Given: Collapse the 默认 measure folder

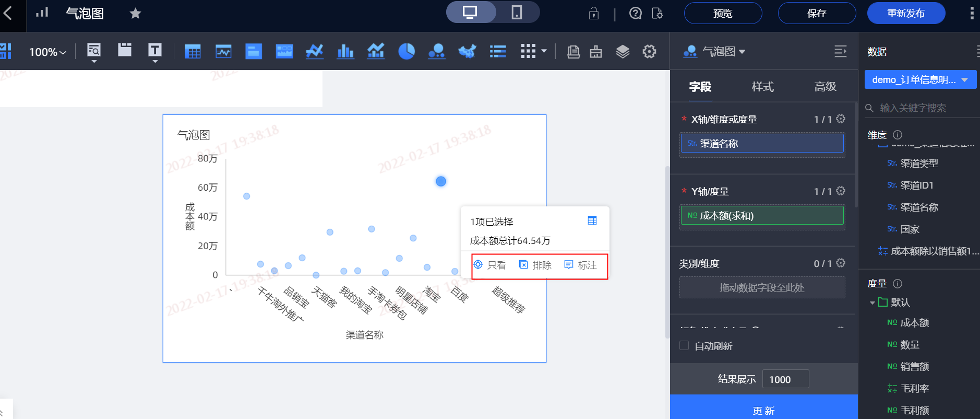Looking at the screenshot, I should click(x=873, y=302).
